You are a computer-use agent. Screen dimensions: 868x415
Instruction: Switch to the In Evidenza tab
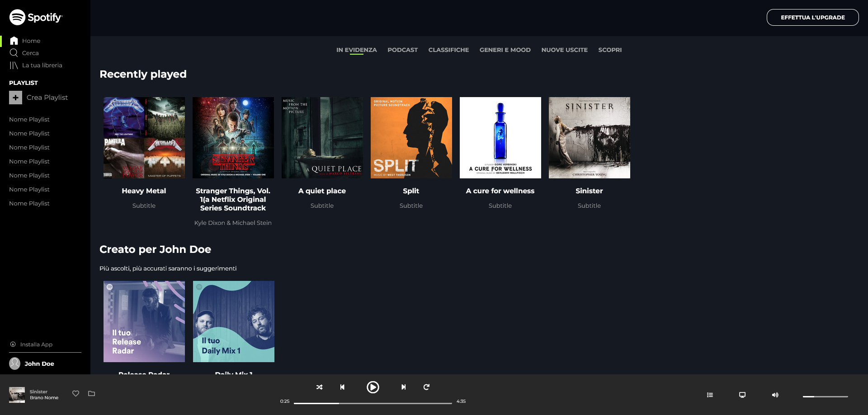(356, 50)
